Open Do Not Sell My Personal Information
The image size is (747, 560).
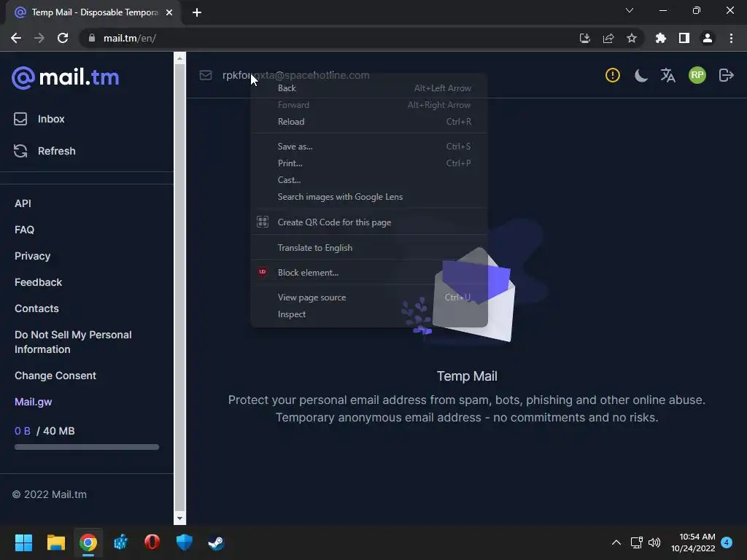(73, 342)
